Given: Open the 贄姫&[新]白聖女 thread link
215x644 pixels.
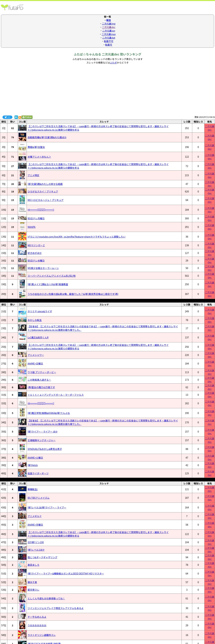Looking at the screenshot, I should pos(36,147).
